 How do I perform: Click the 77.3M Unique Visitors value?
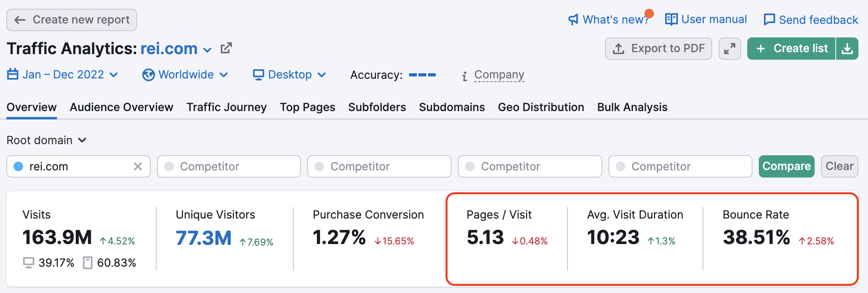(x=204, y=238)
